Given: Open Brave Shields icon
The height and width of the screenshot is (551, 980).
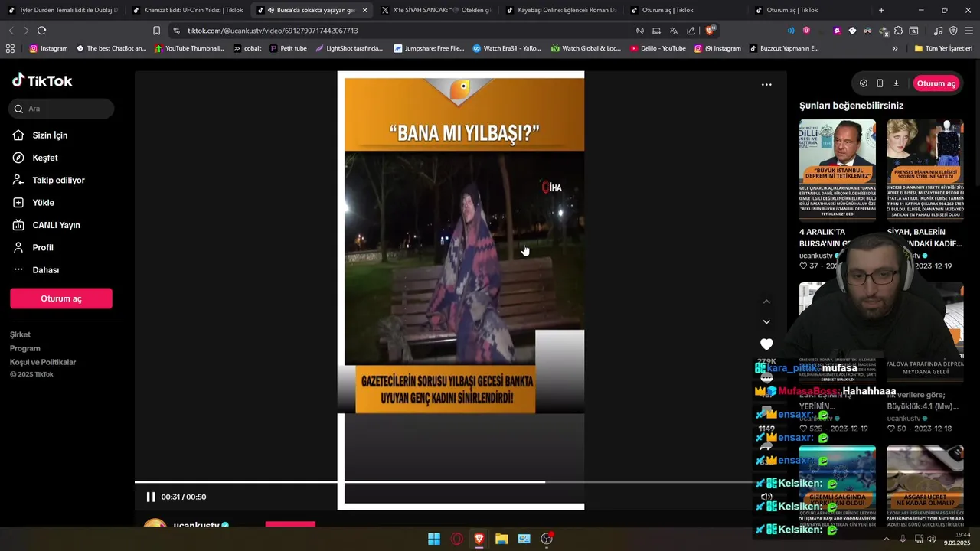Looking at the screenshot, I should [710, 31].
